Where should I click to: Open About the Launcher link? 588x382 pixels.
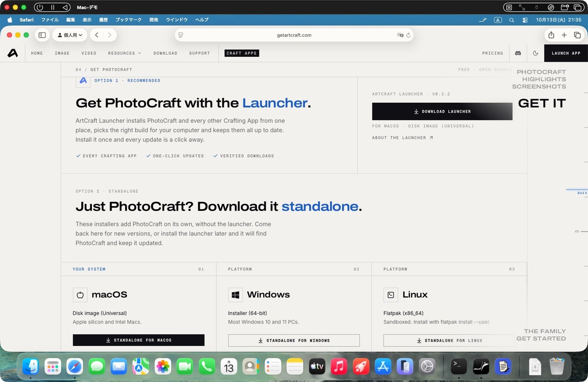(x=402, y=138)
